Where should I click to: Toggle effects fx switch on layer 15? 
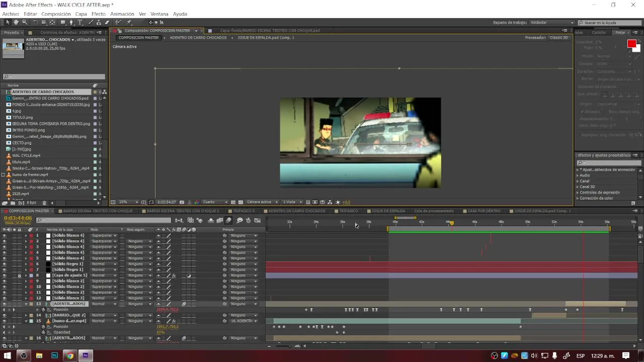pyautogui.click(x=174, y=321)
